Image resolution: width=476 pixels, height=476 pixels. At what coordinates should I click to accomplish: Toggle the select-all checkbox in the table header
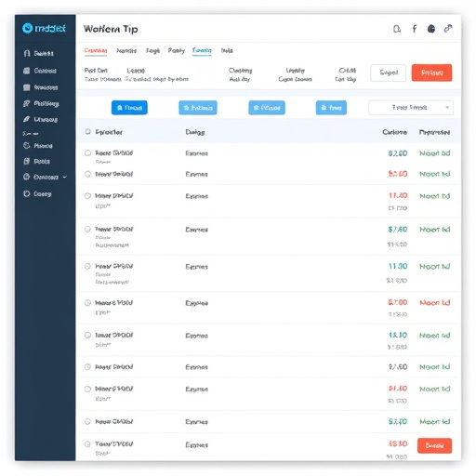coord(88,132)
